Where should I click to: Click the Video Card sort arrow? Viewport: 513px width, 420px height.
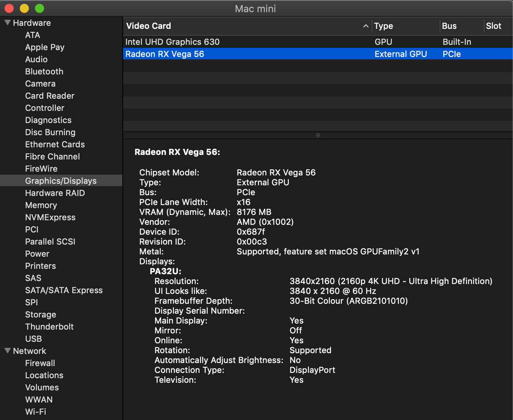[366, 26]
